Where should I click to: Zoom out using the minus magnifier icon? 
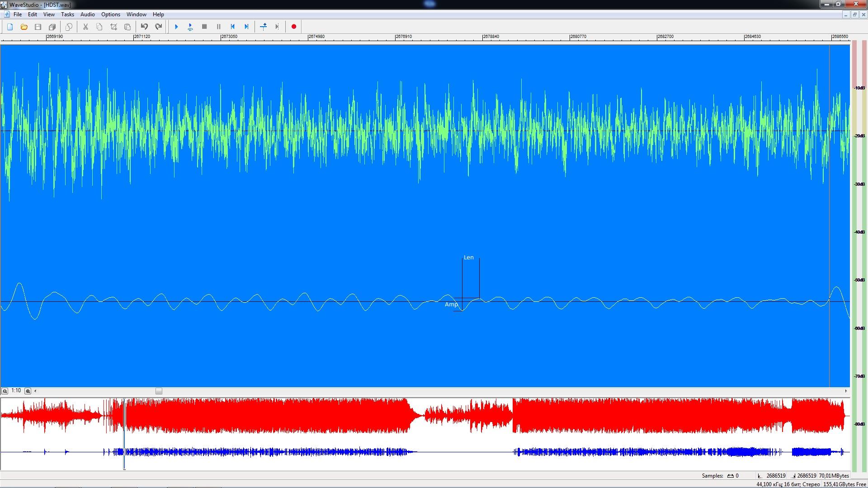pos(5,391)
